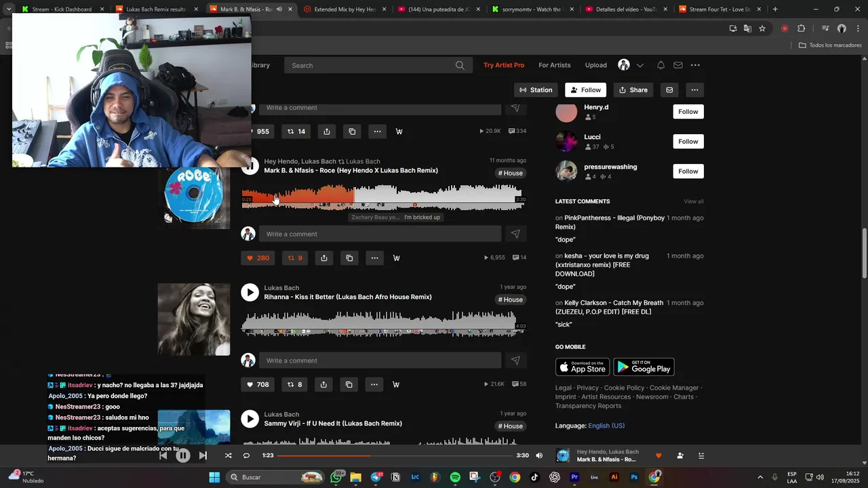
Task: Follow the artist via the profile Follow button
Action: coord(585,90)
